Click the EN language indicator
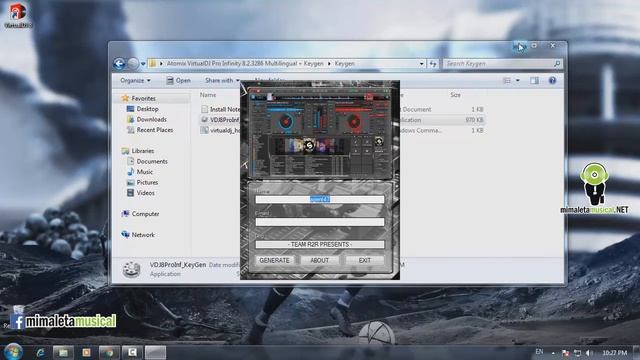The width and height of the screenshot is (640, 360). [539, 351]
